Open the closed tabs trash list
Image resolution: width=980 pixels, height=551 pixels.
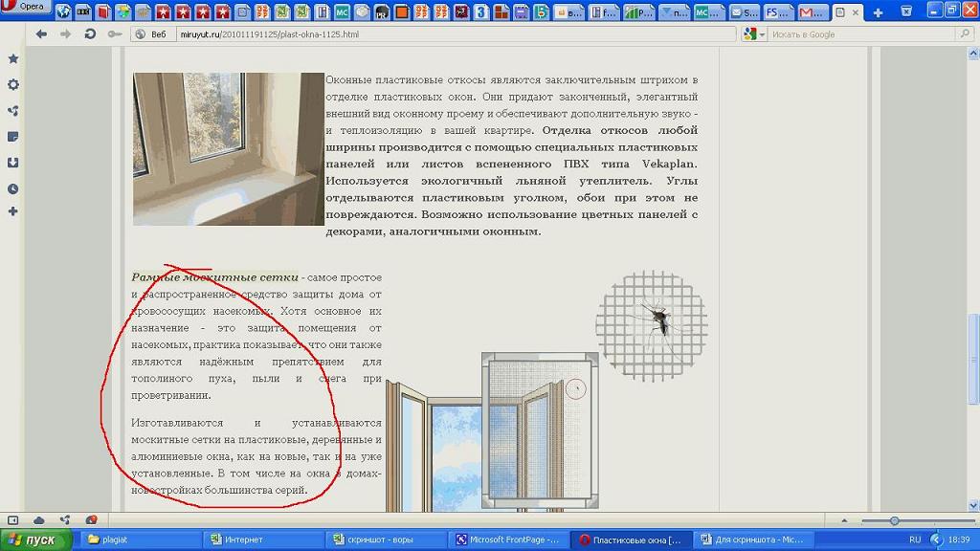(x=906, y=11)
